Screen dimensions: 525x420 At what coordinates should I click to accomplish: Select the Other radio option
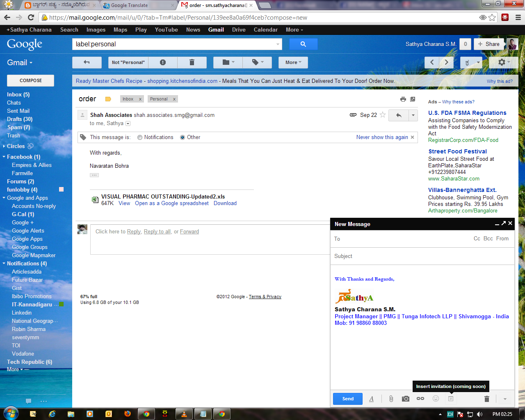183,137
